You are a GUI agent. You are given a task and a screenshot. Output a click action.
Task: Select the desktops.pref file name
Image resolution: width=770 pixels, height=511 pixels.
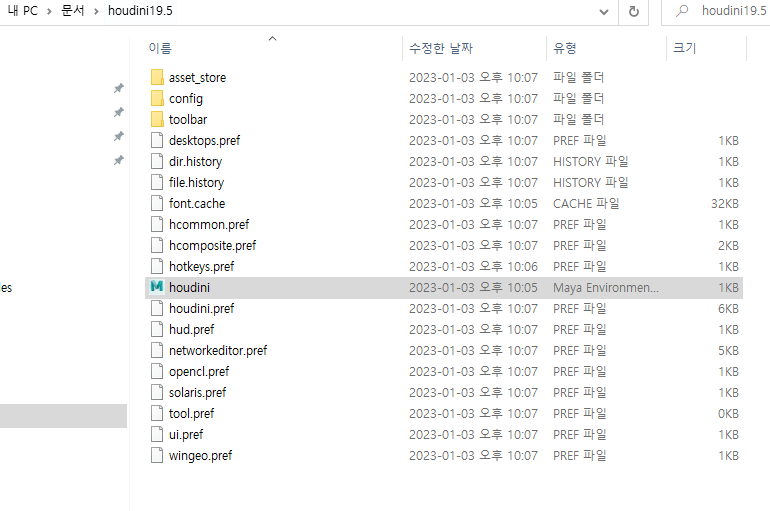[204, 140]
